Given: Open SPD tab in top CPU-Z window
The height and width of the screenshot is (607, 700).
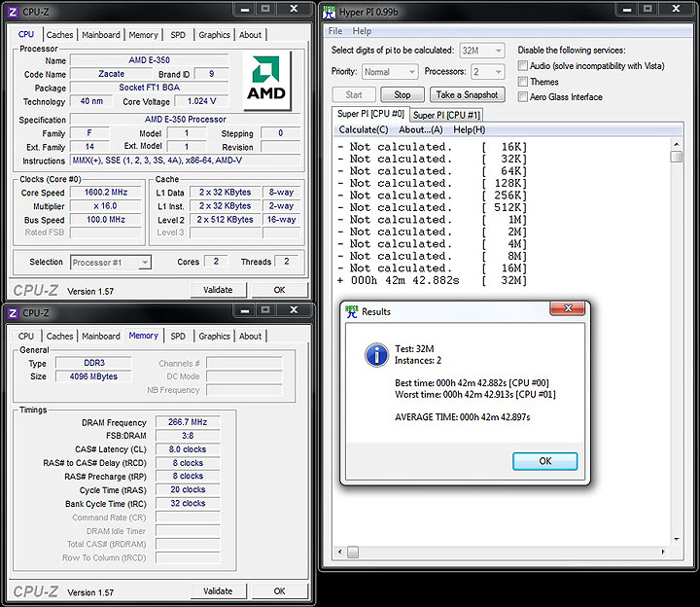Looking at the screenshot, I should pos(178,35).
